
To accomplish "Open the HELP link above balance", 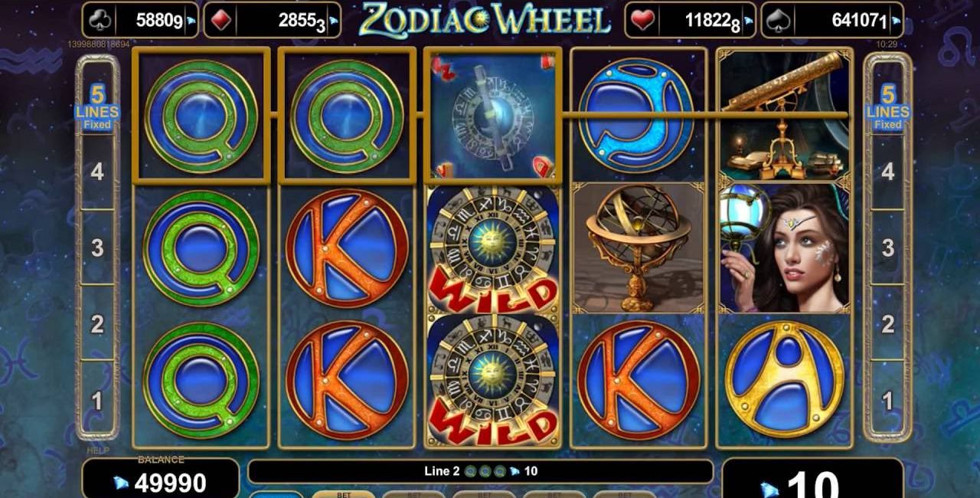I will (98, 452).
